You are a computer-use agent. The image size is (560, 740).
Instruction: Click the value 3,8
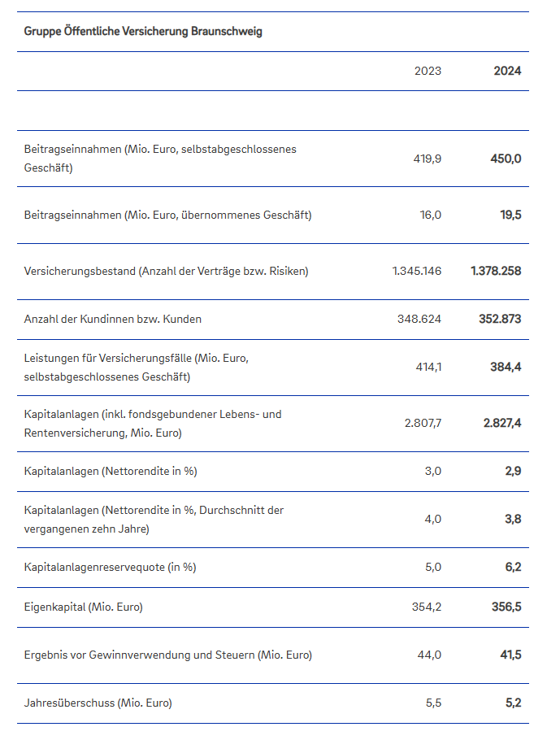[514, 520]
